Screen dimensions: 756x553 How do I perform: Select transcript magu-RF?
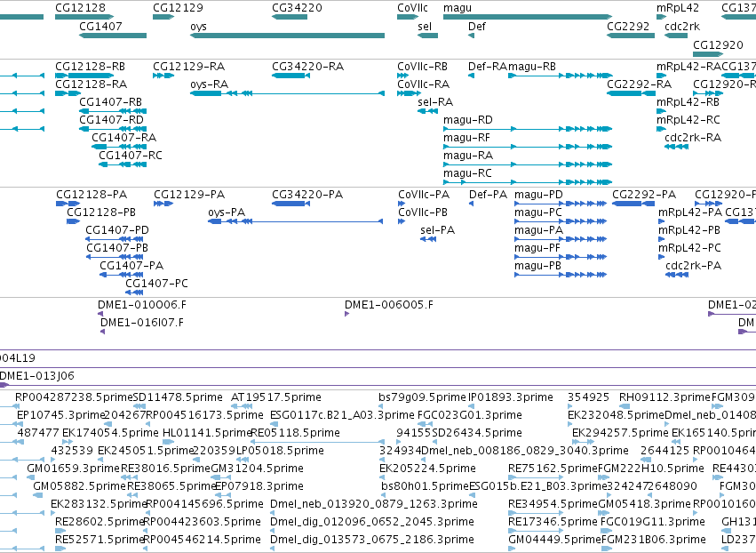pyautogui.click(x=466, y=138)
